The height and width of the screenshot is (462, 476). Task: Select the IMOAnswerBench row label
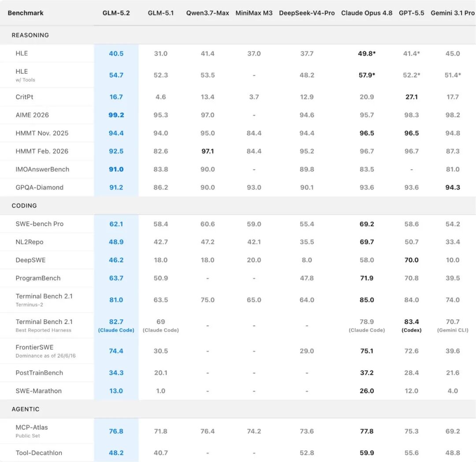[42, 169]
